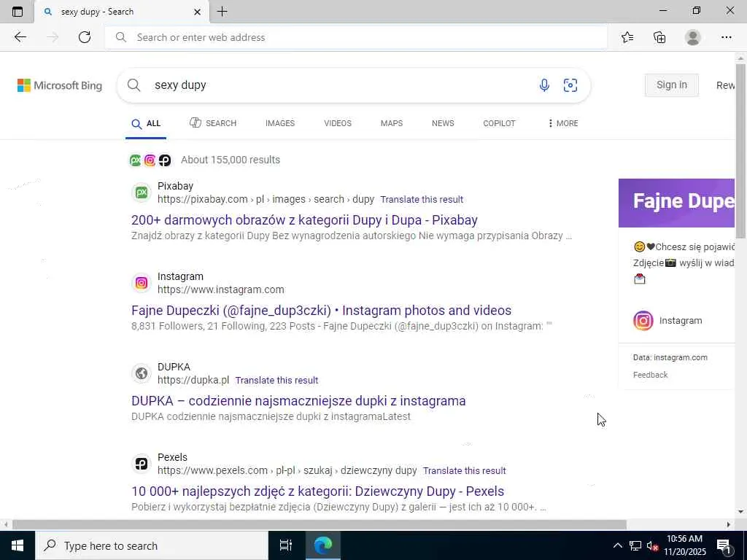Click the Pixabay result favicon
This screenshot has width=747, height=560.
pos(142,192)
